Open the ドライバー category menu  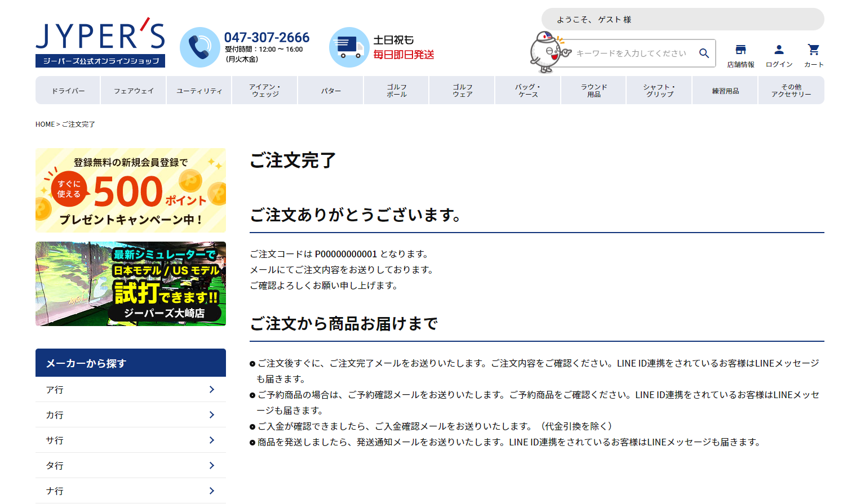68,91
